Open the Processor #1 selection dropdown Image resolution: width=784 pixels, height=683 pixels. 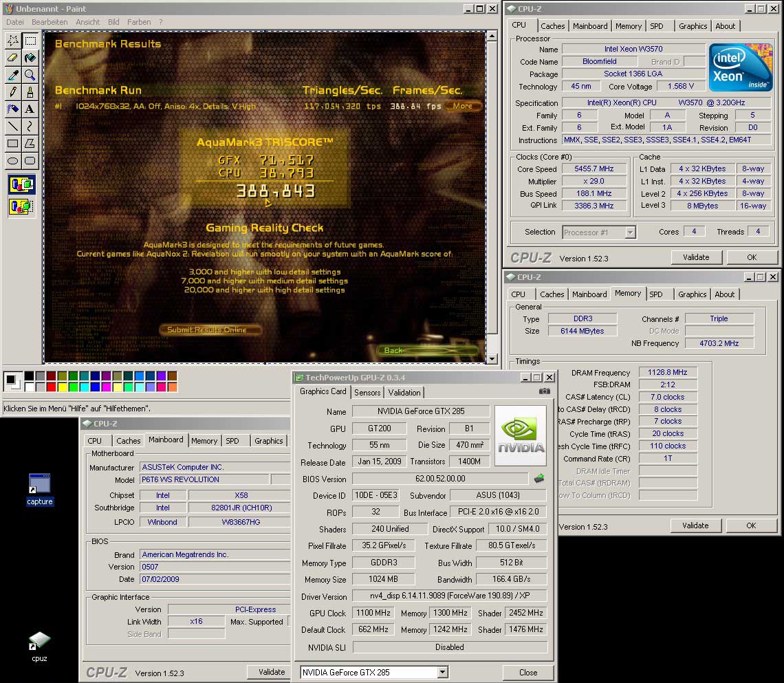(630, 232)
